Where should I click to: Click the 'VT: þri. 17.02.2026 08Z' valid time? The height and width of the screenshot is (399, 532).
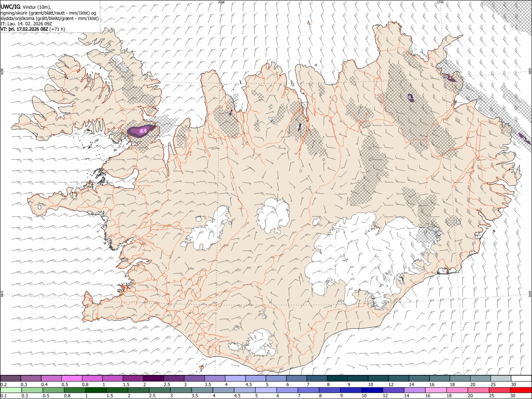click(x=25, y=30)
